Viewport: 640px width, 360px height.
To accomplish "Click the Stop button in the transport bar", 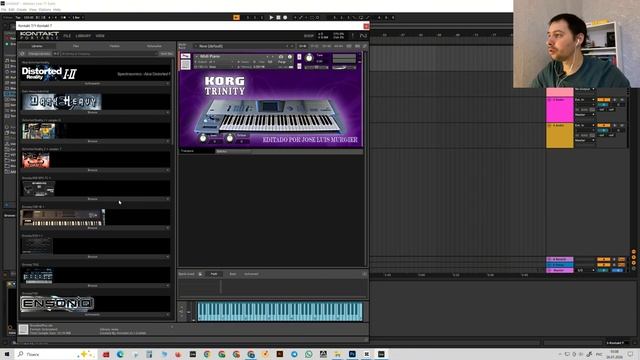I will coord(278,18).
